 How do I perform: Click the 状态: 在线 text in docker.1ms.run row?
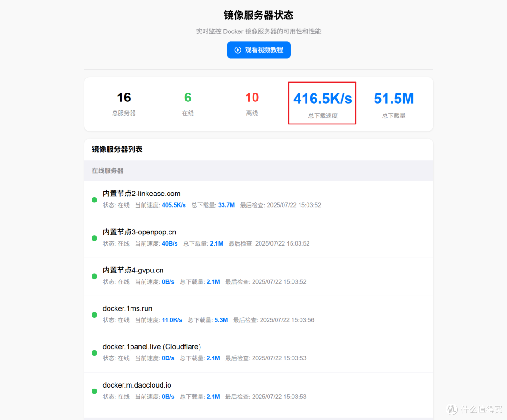(x=116, y=320)
